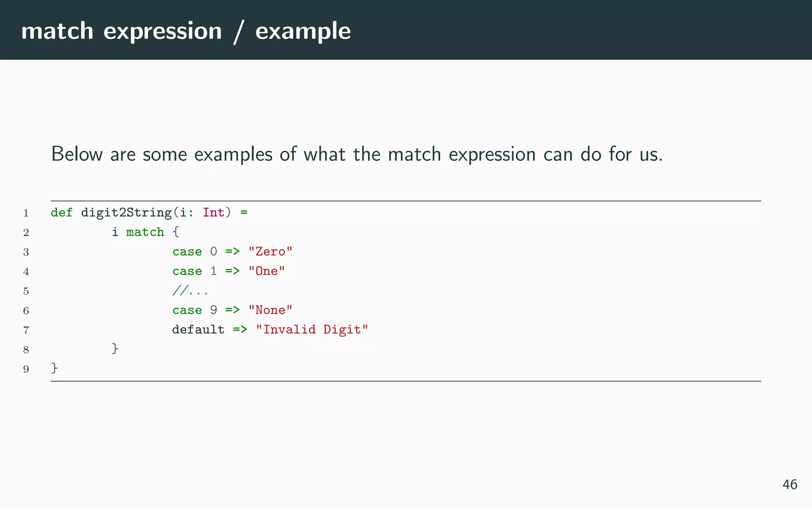The image size is (812, 508).
Task: Click the "Int" type annotation
Action: 213,213
